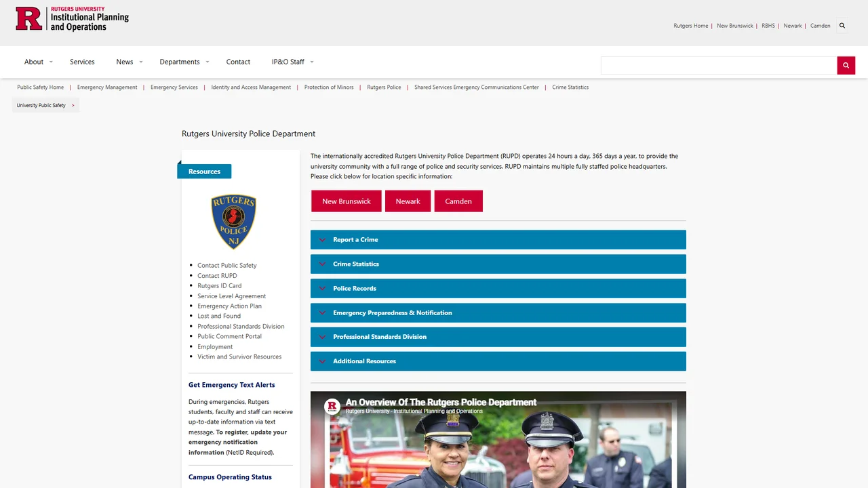Expand the Report a Crime accordion

click(498, 240)
